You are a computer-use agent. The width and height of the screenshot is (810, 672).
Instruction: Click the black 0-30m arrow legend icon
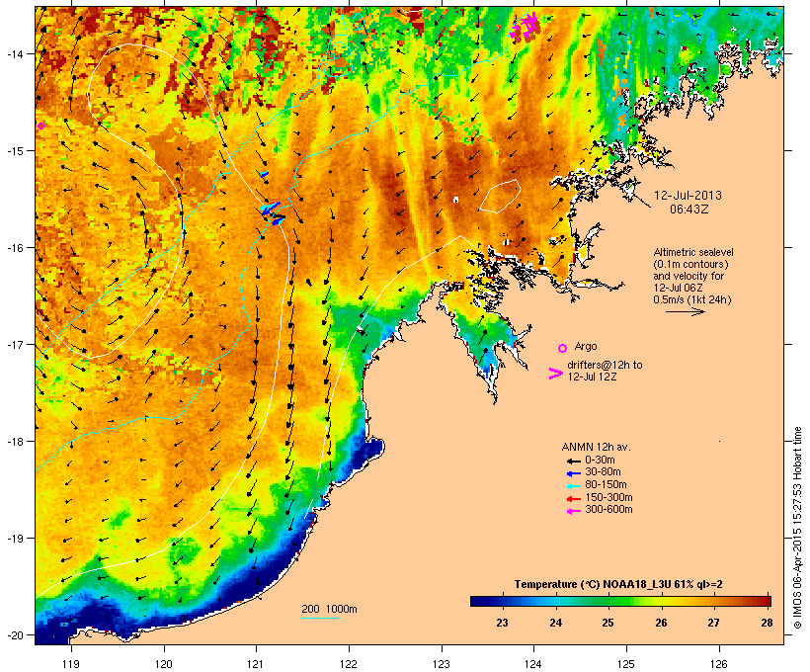pos(573,461)
